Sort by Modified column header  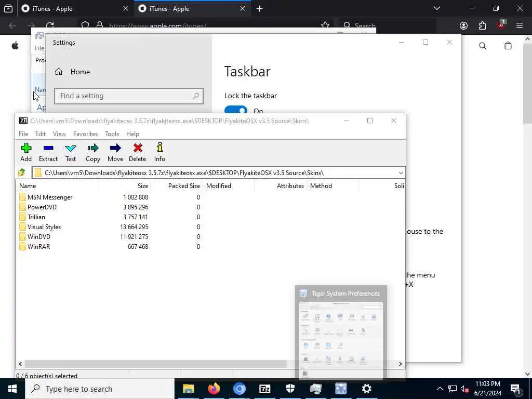click(x=229, y=186)
